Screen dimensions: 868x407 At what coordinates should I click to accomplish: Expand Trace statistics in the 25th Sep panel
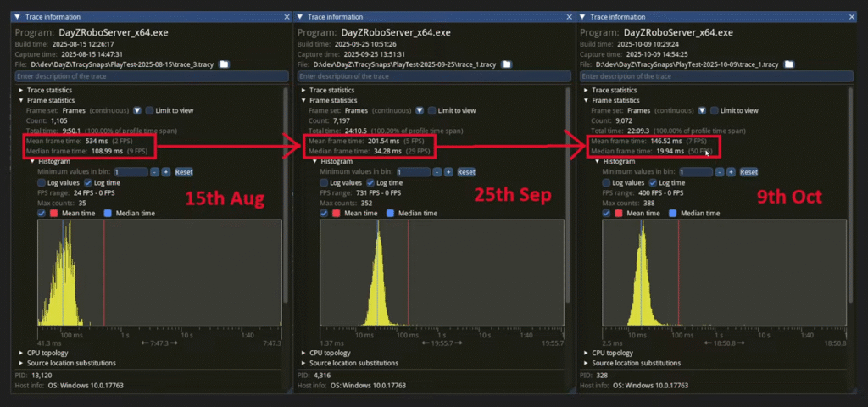[303, 91]
